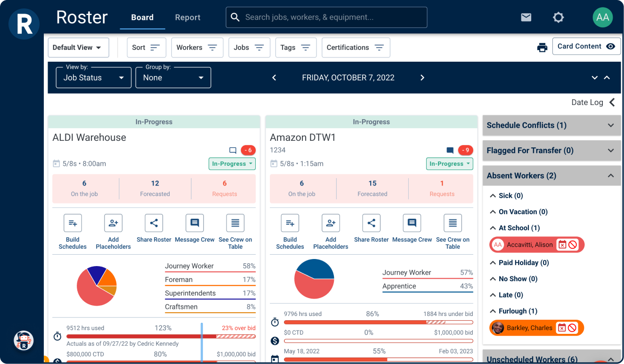This screenshot has width=624, height=364.
Task: Click the Share Roster icon on ALDI Warehouse
Action: [x=154, y=223]
